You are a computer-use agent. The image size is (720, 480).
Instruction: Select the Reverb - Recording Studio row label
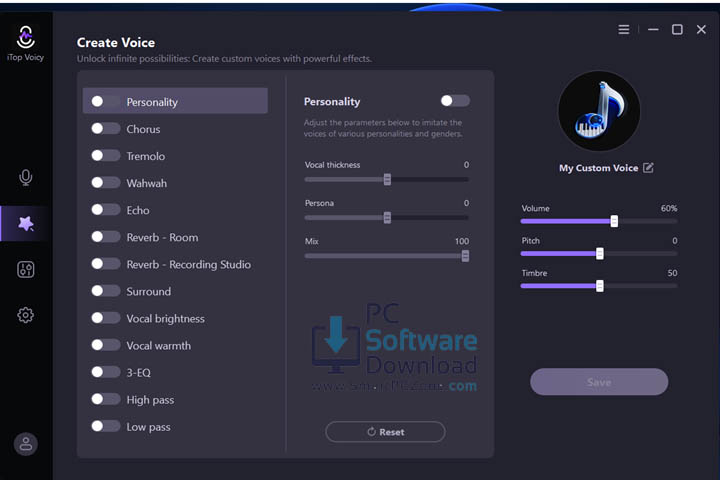(x=188, y=265)
